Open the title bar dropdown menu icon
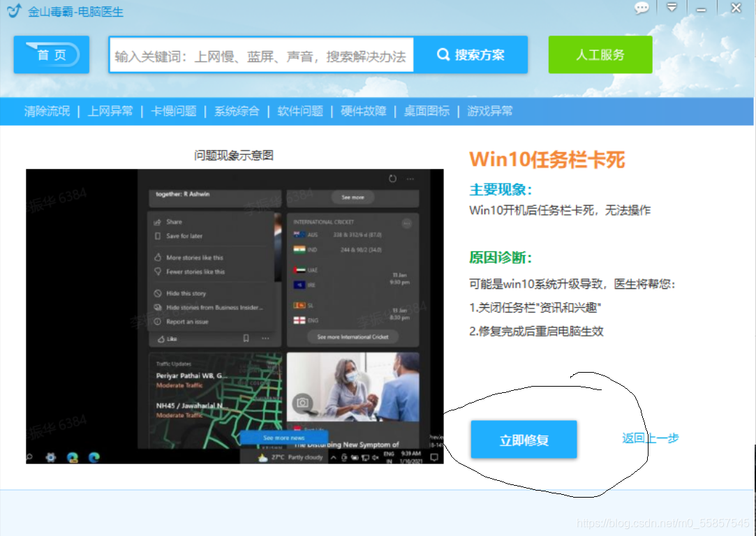Image resolution: width=756 pixels, height=536 pixels. pos(672,7)
